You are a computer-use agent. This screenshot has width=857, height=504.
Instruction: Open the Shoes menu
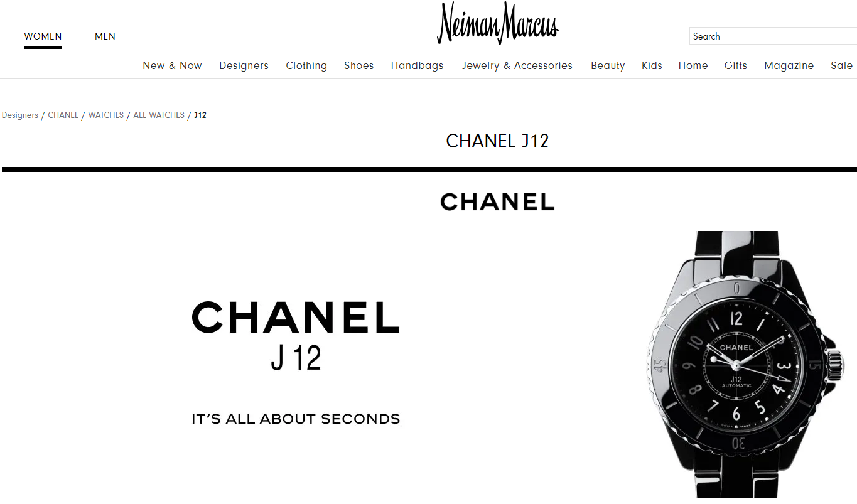[358, 65]
